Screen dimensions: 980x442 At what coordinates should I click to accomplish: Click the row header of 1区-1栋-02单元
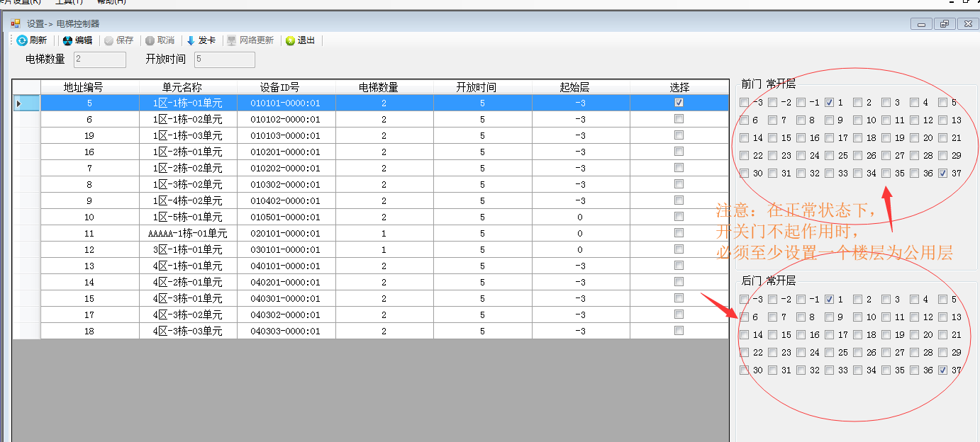tap(27, 120)
